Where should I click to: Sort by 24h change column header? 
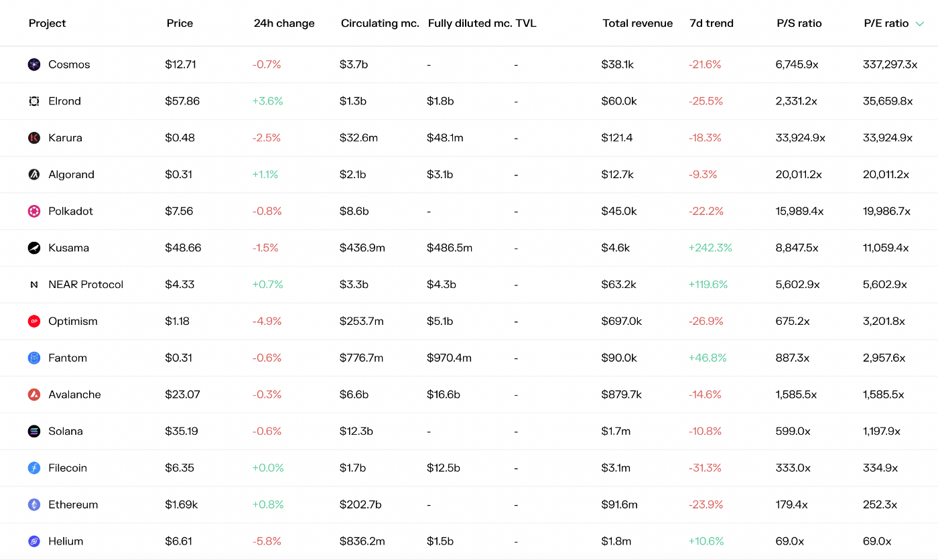[284, 23]
